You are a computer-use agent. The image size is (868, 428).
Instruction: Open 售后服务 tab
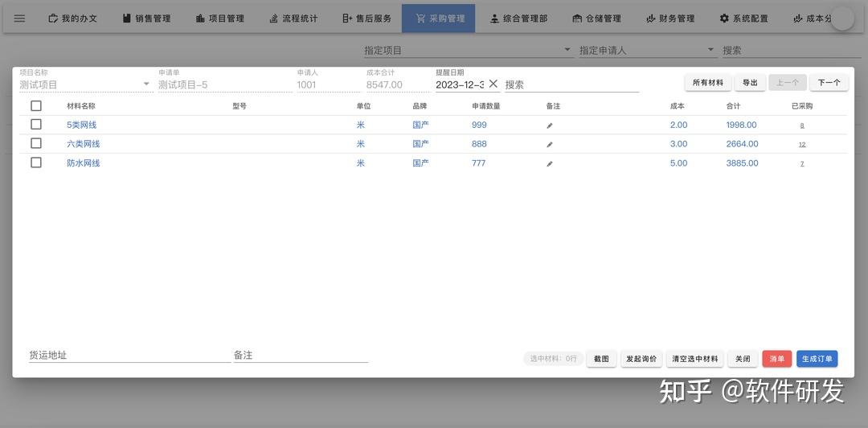pos(367,19)
